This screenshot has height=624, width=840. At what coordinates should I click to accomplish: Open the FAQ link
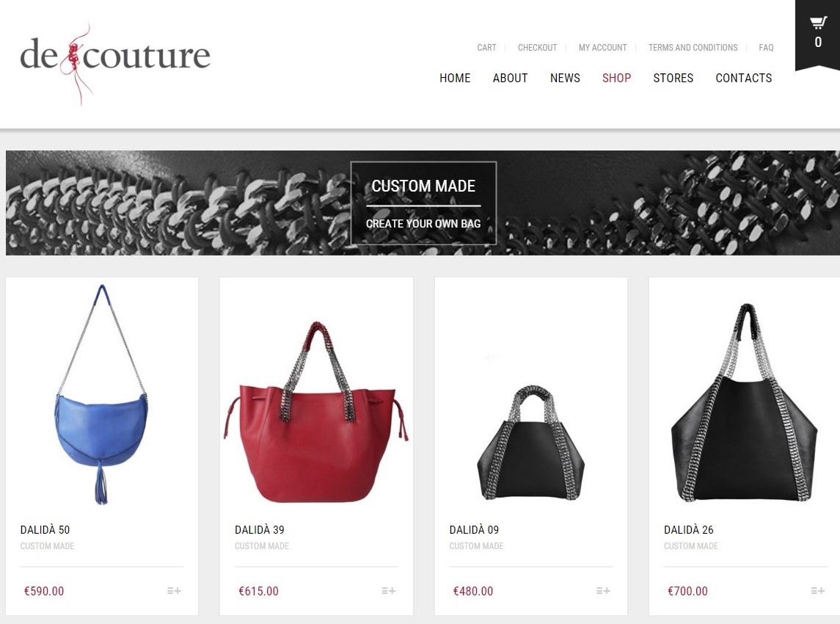[766, 48]
